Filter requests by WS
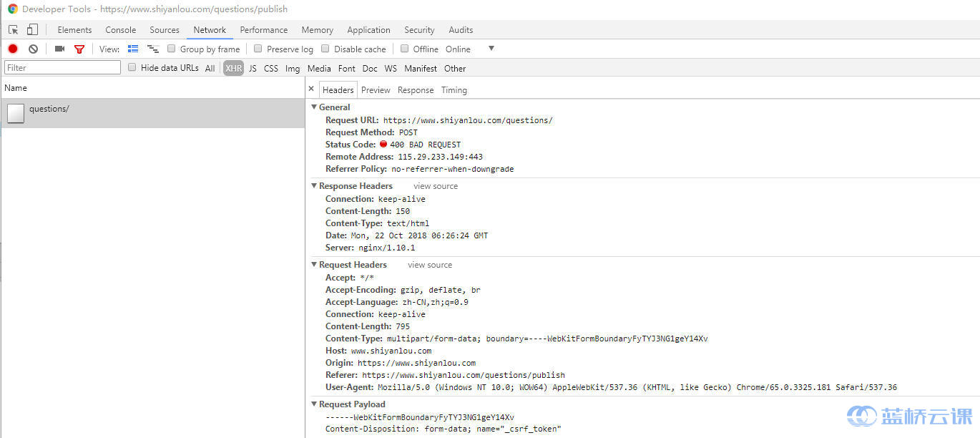The width and height of the screenshot is (980, 438). (391, 69)
